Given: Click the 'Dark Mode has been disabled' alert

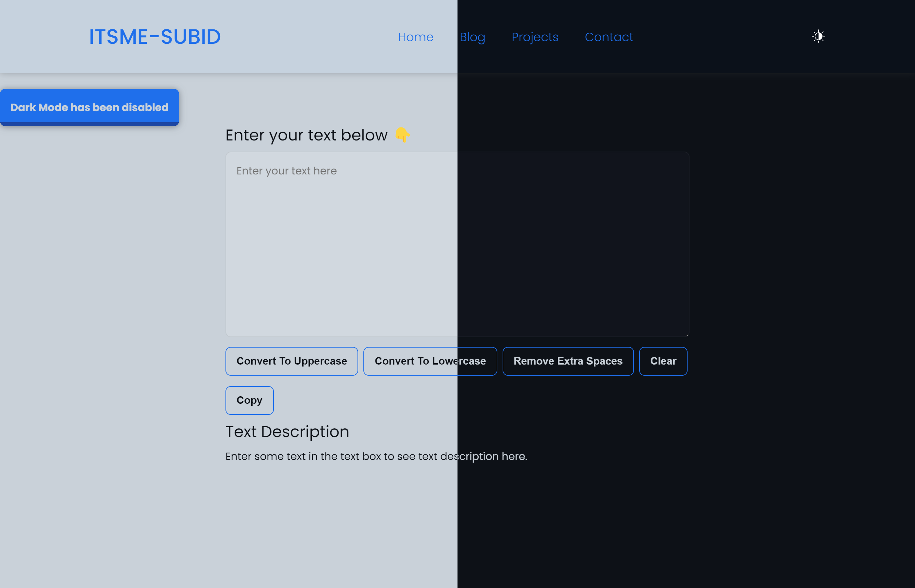Looking at the screenshot, I should [89, 107].
